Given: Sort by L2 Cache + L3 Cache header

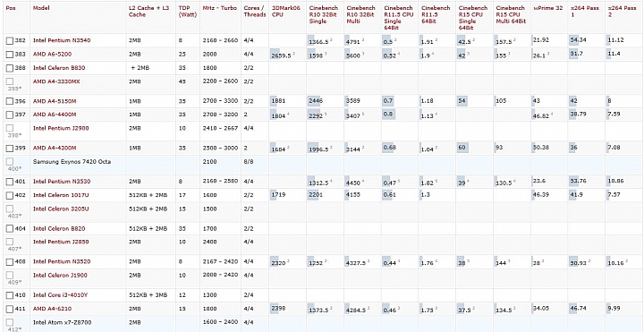Looking at the screenshot, I should (150, 11).
